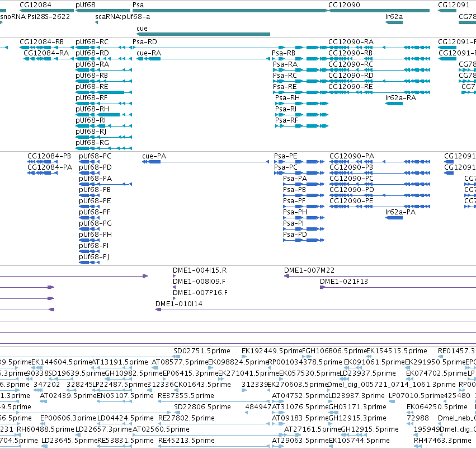The width and height of the screenshot is (476, 449).
Task: Click EST label RH47463.3prime
Action: click(442, 440)
